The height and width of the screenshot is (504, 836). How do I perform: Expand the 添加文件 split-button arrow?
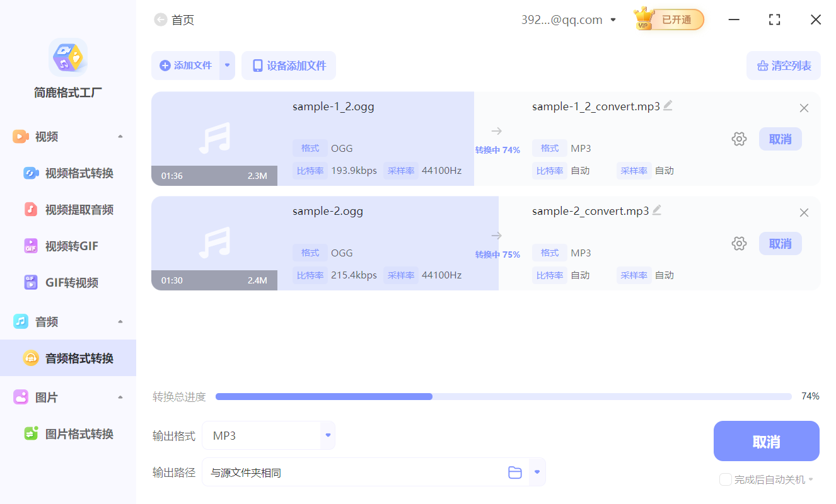(x=226, y=66)
